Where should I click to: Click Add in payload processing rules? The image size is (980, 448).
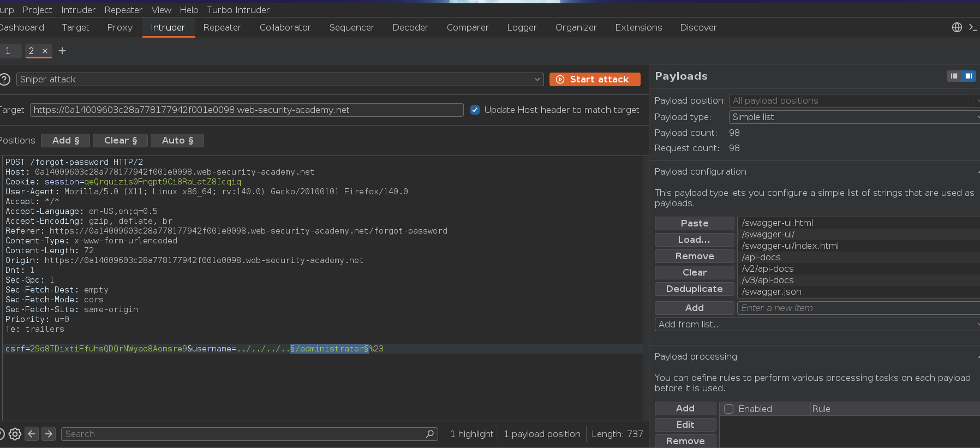[x=685, y=408]
